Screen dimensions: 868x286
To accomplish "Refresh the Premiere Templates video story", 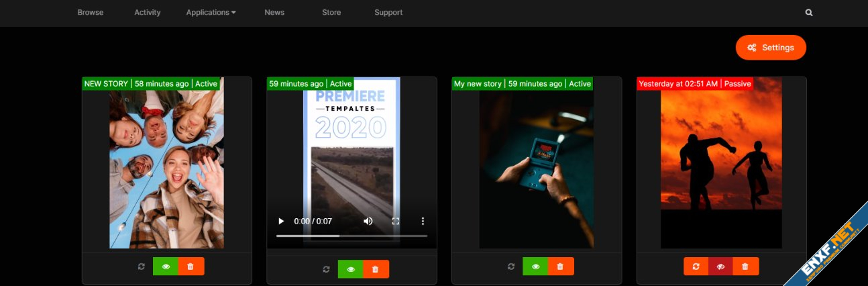I will [x=326, y=269].
